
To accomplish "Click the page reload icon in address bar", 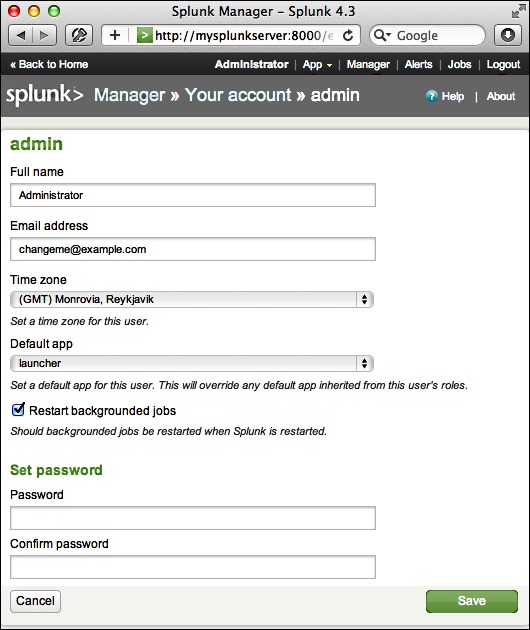I will click(x=348, y=36).
